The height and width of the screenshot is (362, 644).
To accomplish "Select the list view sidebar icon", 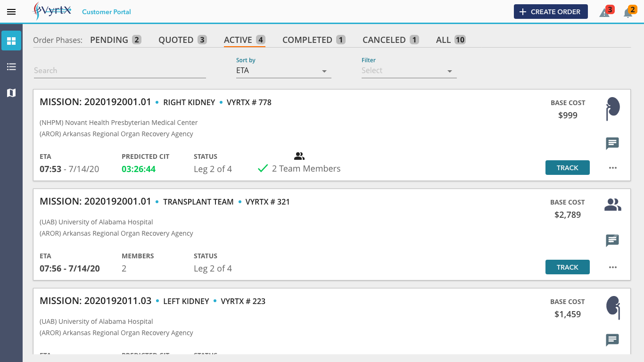I will point(11,67).
